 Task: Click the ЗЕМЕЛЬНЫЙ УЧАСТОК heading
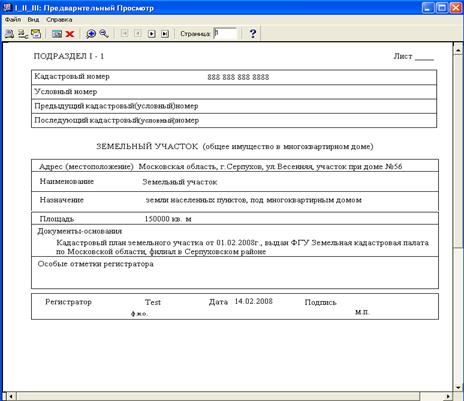click(x=147, y=146)
